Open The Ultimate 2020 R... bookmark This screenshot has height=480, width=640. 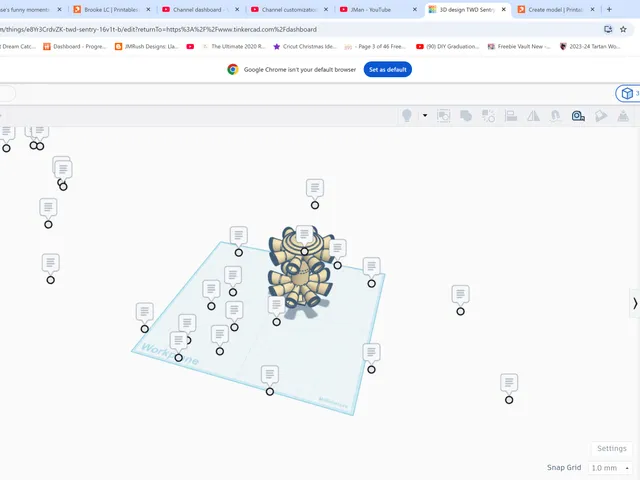[x=233, y=47]
